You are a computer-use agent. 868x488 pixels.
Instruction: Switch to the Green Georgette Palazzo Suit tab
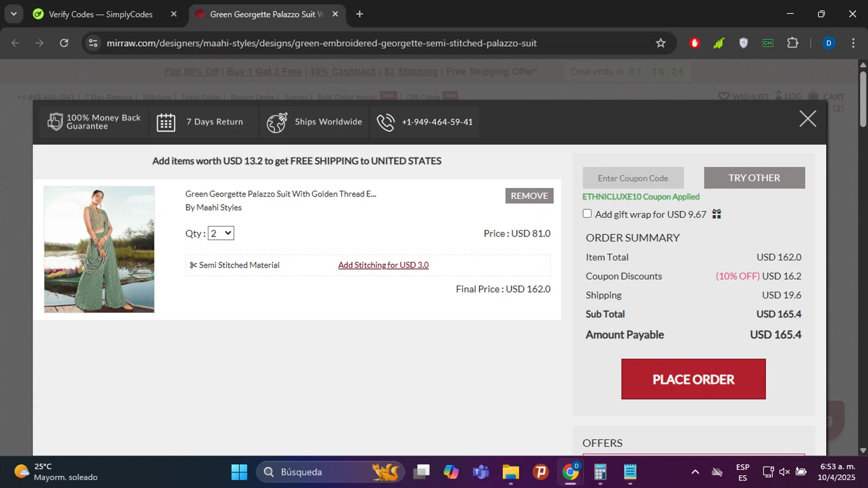[x=267, y=14]
